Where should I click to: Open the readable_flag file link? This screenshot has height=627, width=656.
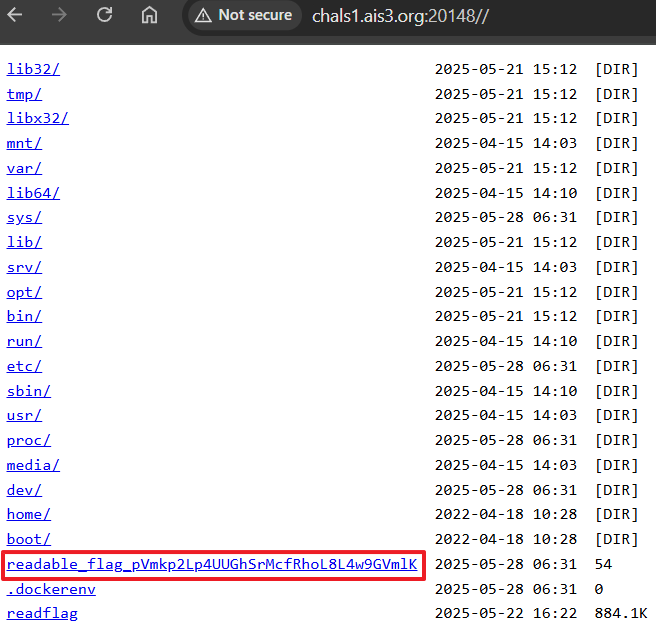pos(211,564)
